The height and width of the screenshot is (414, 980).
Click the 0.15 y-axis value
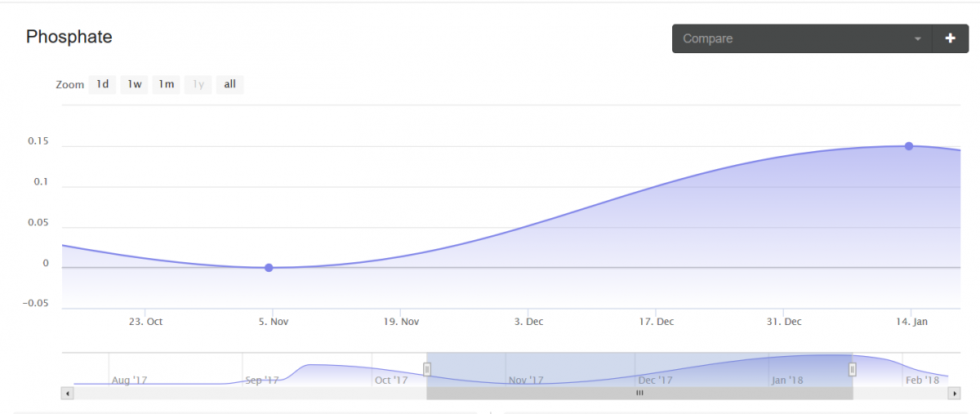tap(38, 141)
